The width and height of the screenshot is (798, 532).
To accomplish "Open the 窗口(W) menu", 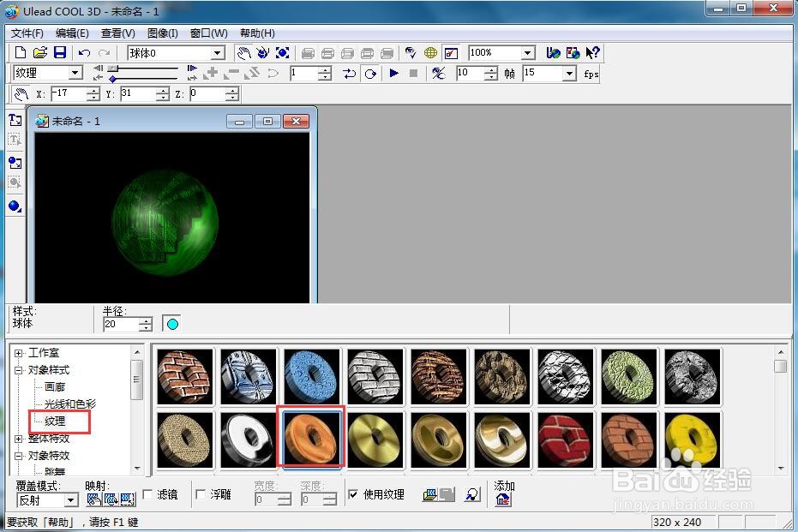I will click(208, 33).
